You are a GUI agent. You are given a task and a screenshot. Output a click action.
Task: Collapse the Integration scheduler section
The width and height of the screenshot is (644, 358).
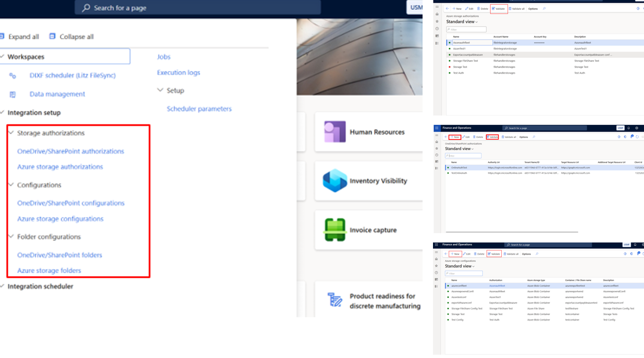(3, 286)
